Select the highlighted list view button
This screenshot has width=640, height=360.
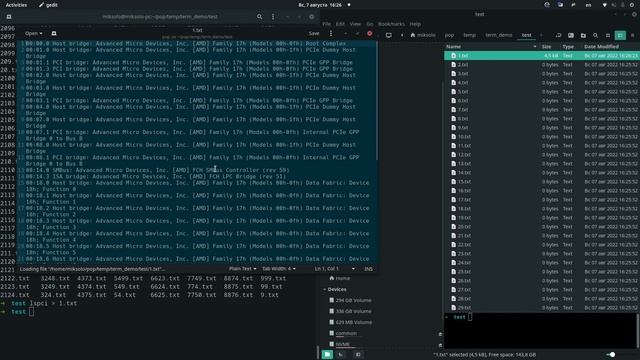click(x=620, y=36)
